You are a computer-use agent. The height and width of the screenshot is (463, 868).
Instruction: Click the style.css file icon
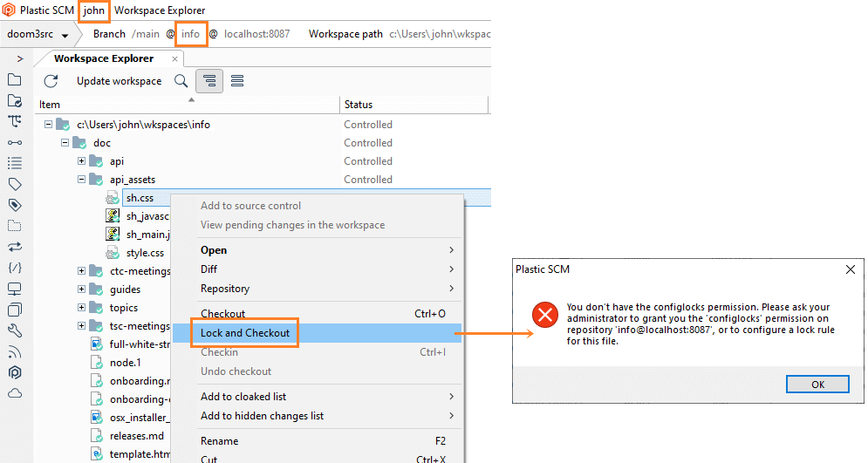point(113,253)
